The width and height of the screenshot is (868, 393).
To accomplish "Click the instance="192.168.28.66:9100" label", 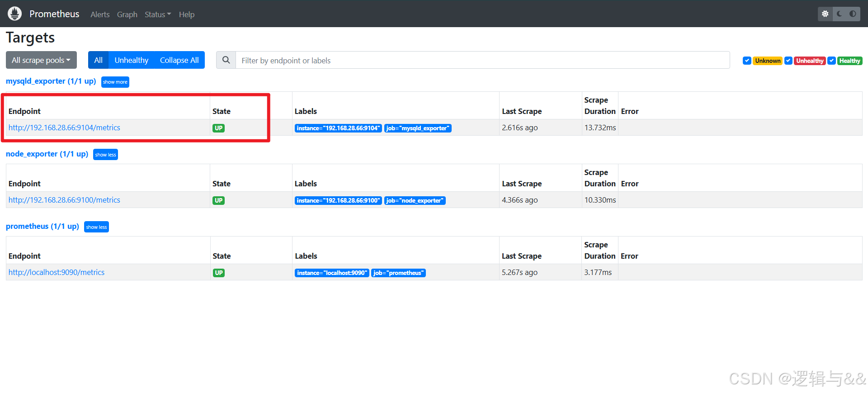I will [338, 200].
